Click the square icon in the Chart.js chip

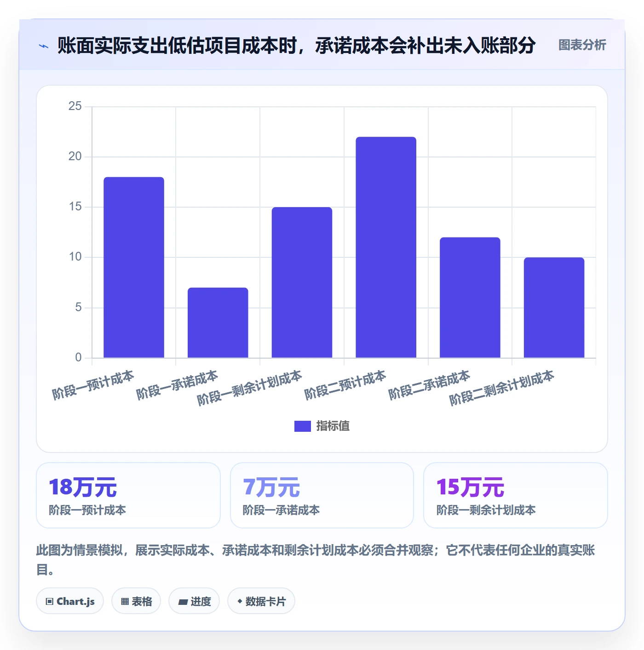click(50, 602)
